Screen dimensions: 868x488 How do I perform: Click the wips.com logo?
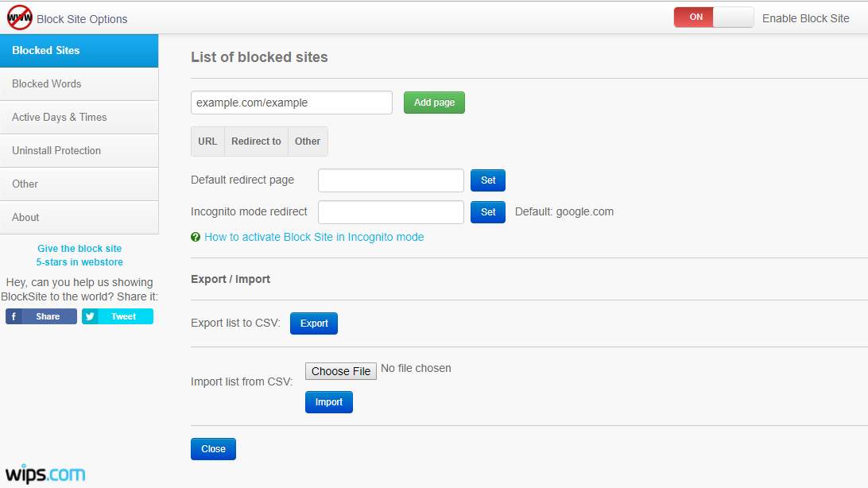point(44,474)
